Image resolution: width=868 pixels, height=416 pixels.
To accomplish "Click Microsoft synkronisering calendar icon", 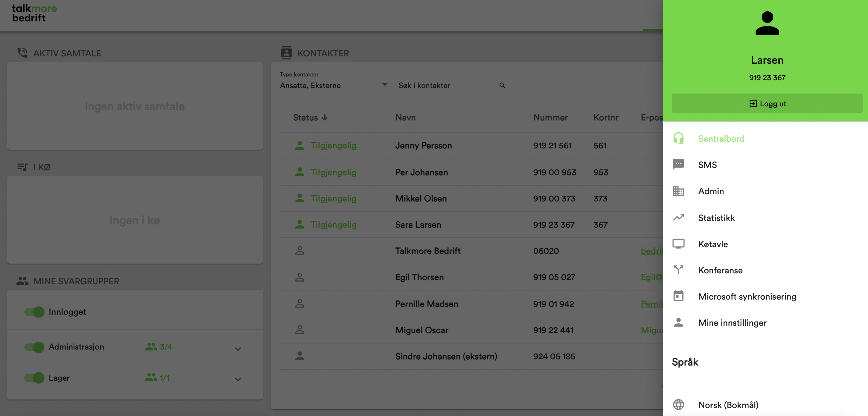I will [678, 296].
